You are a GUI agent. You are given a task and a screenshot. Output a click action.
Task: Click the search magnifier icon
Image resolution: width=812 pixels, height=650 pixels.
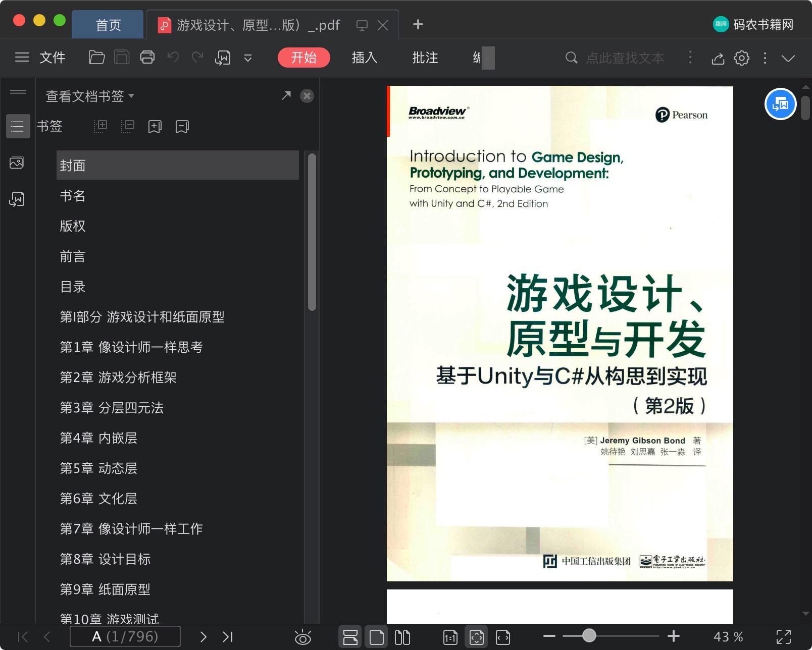[x=571, y=58]
